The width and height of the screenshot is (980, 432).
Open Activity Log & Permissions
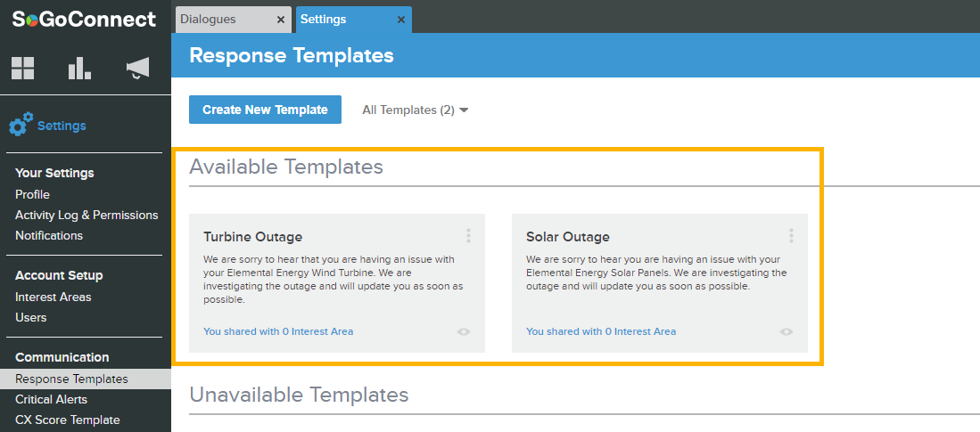point(86,215)
